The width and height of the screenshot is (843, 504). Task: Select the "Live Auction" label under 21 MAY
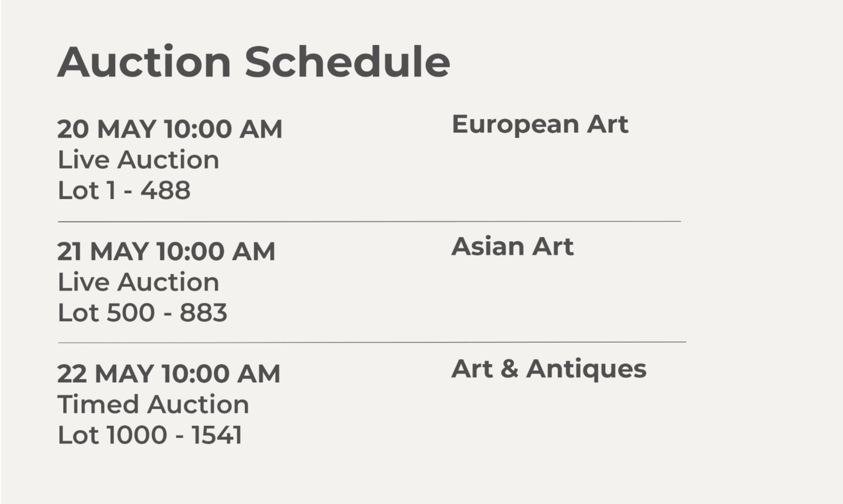138,282
